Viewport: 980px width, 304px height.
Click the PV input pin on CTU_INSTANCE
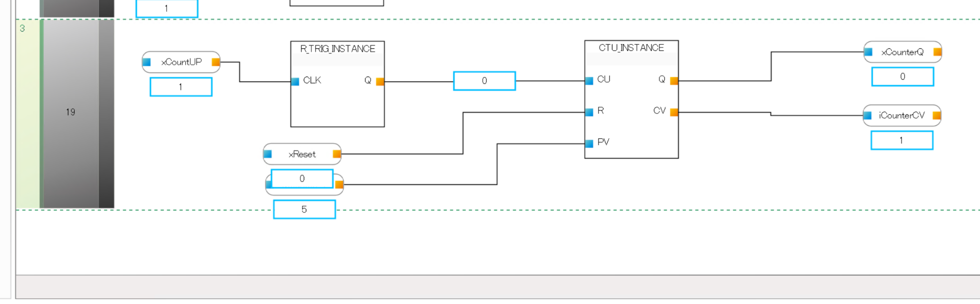click(x=589, y=143)
